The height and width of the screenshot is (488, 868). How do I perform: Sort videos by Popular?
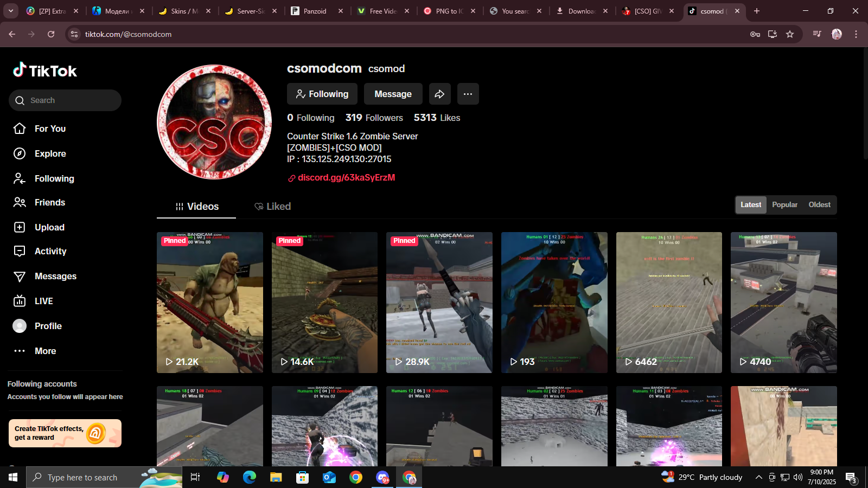784,204
